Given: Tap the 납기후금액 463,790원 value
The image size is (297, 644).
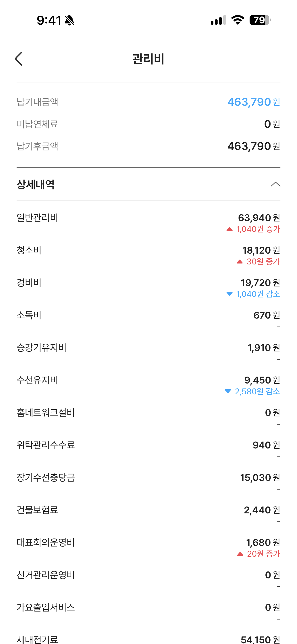Looking at the screenshot, I should pos(253,146).
